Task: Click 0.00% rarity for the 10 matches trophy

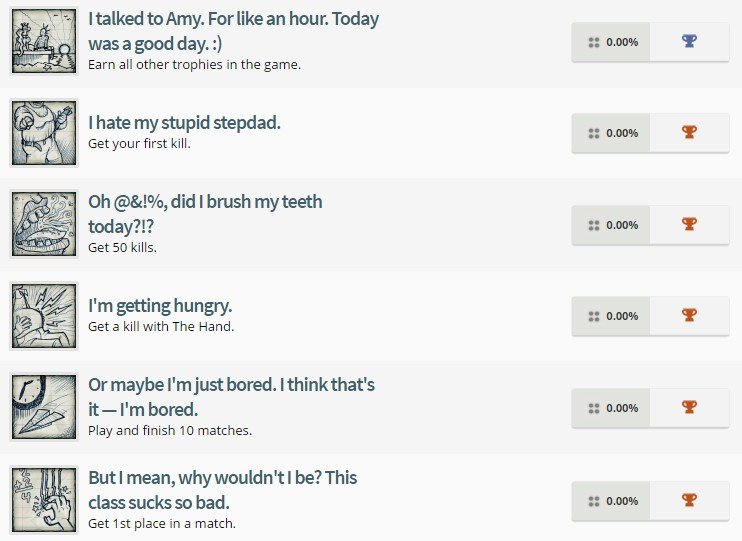Action: coord(611,408)
